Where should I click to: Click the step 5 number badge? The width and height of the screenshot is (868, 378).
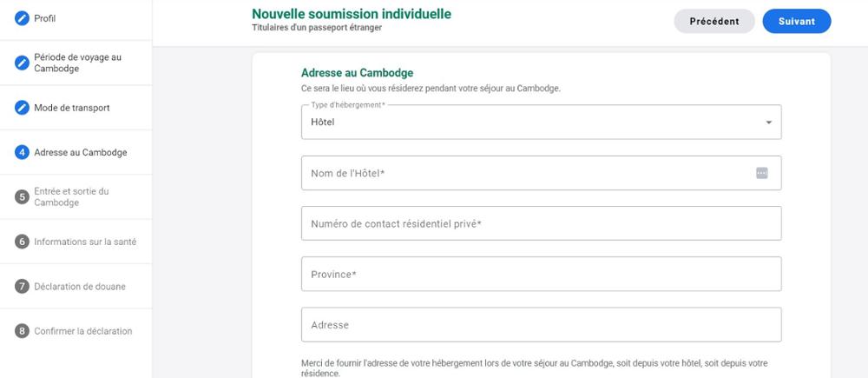tap(22, 196)
